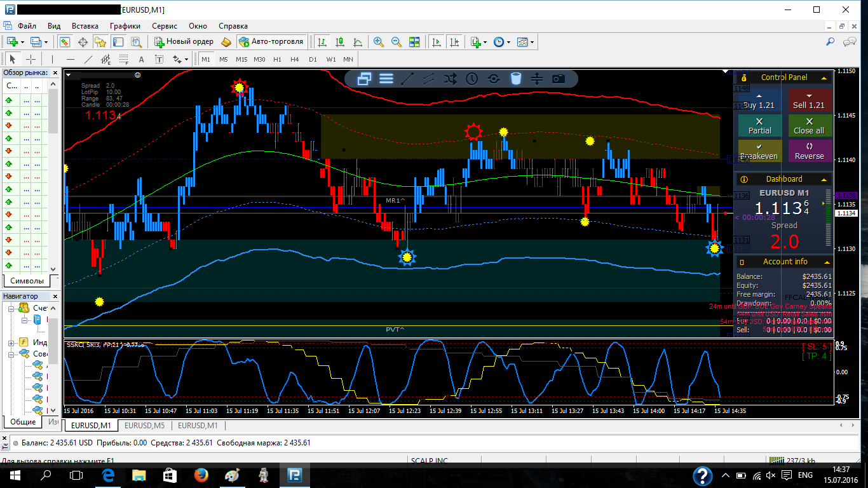Switch chart to line chart mode
The image size is (868, 488).
tap(358, 42)
